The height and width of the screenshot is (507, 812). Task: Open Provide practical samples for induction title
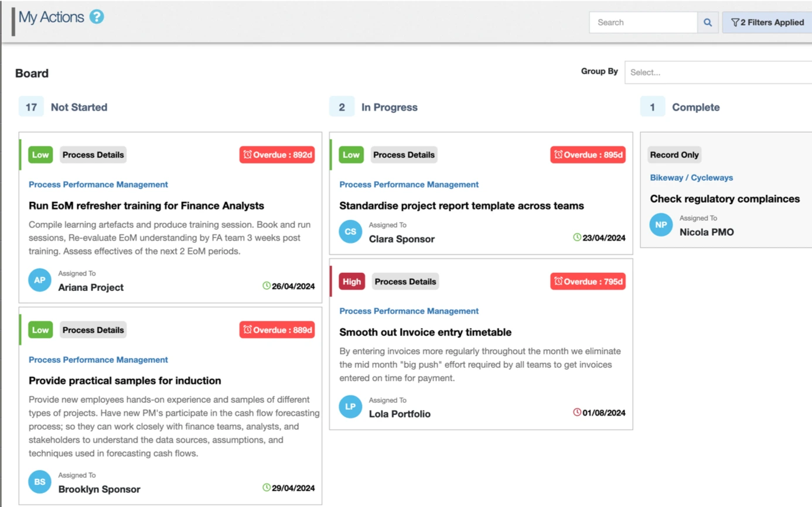tap(125, 381)
